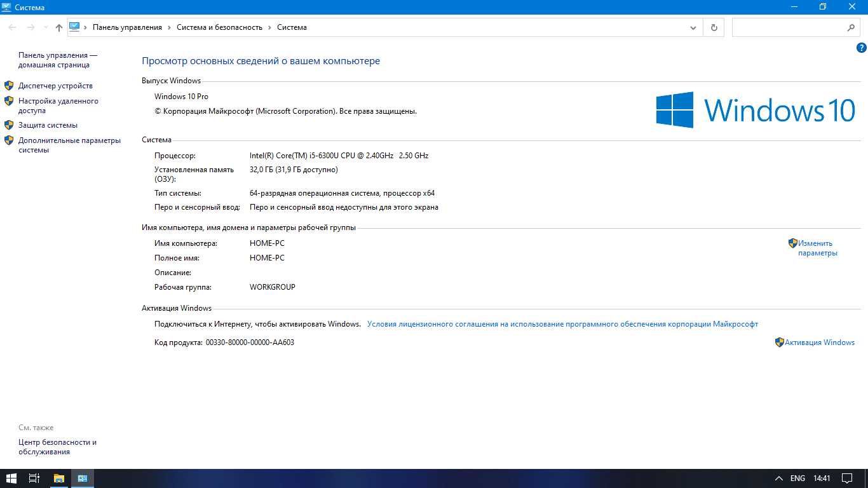The height and width of the screenshot is (488, 868).
Task: Refresh the page with the refresh button
Action: [714, 27]
